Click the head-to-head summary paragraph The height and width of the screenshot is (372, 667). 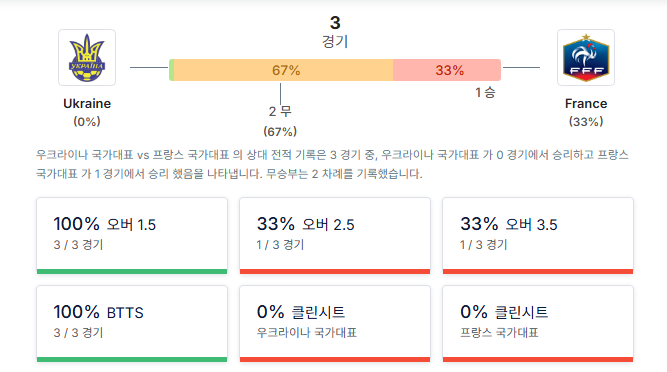(x=332, y=164)
